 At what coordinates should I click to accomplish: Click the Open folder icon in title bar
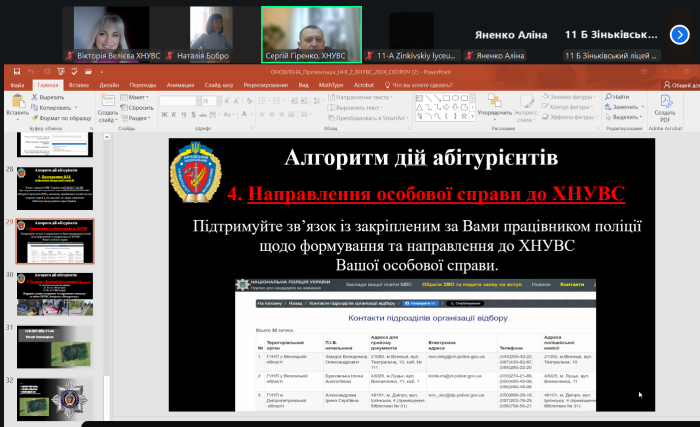(x=88, y=71)
